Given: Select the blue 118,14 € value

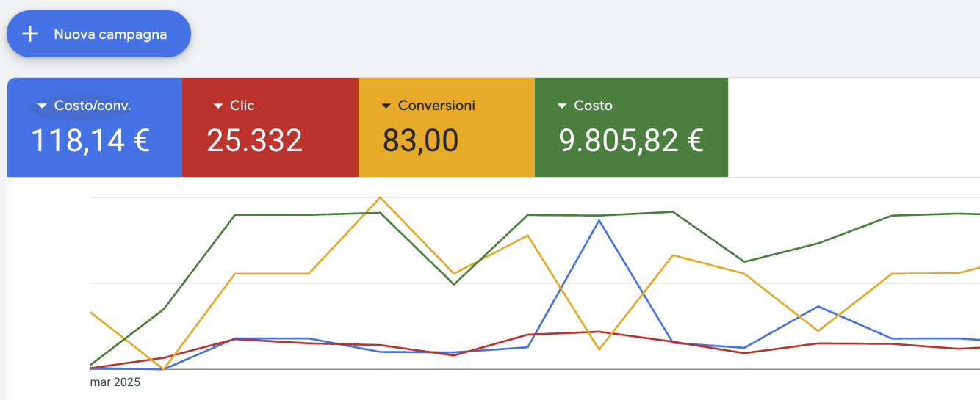Looking at the screenshot, I should click(x=90, y=140).
